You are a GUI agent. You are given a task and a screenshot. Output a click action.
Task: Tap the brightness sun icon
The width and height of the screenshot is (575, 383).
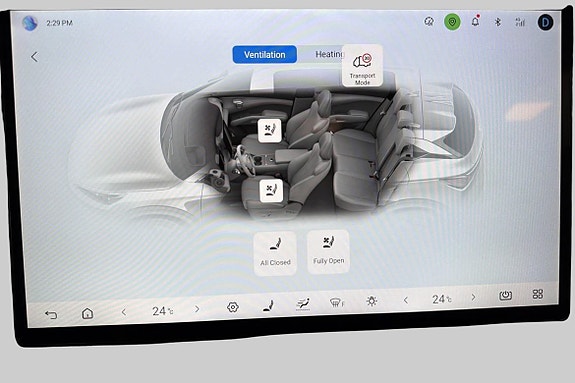point(371,301)
